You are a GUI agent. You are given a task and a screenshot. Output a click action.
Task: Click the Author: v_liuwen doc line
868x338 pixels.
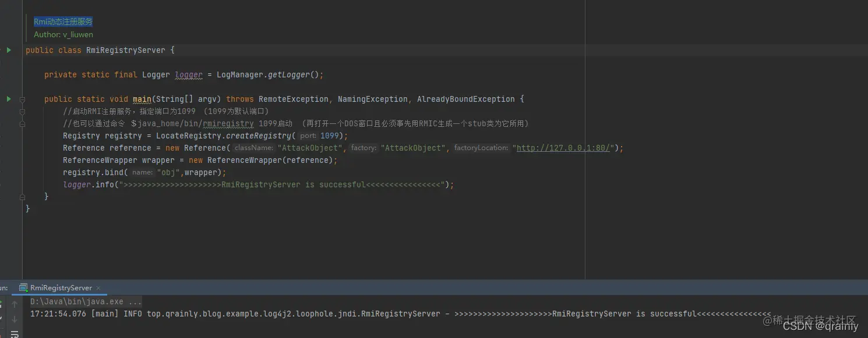tap(63, 34)
